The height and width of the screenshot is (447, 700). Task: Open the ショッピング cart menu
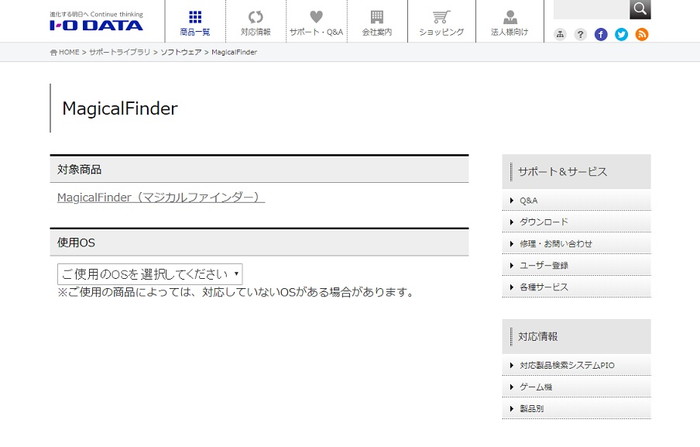(442, 22)
